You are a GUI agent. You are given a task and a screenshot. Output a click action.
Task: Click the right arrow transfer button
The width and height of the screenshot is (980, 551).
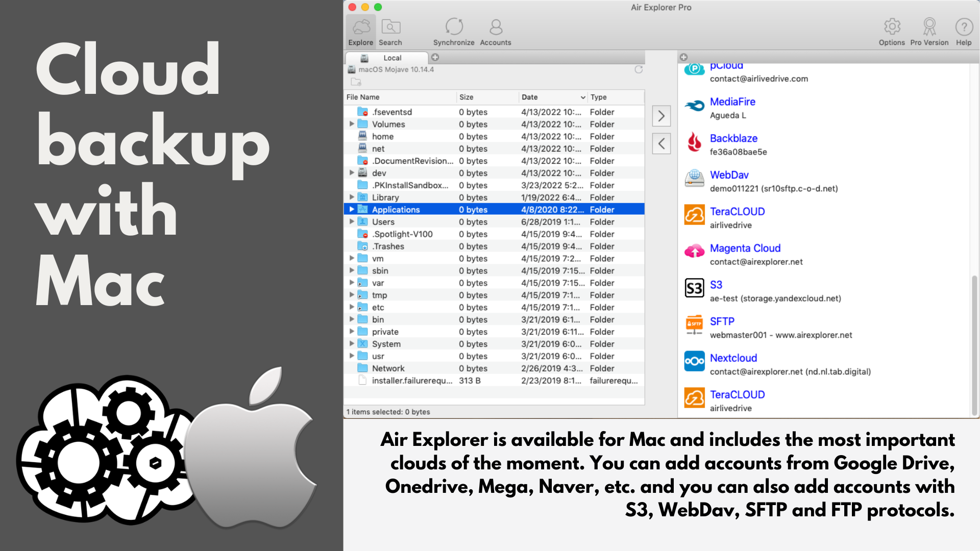click(661, 116)
